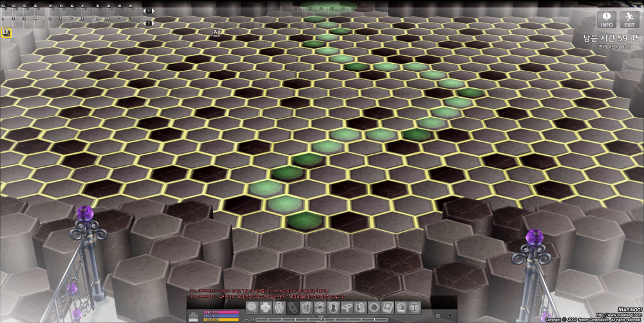The height and width of the screenshot is (323, 644).
Task: Click the lower hotkey bar page switcher arrows
Action: coord(149,23)
